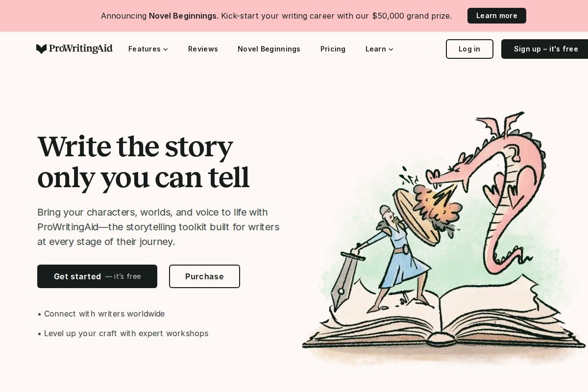Click Connect with writers worldwide bullet
The height and width of the screenshot is (392, 588).
pos(101,314)
